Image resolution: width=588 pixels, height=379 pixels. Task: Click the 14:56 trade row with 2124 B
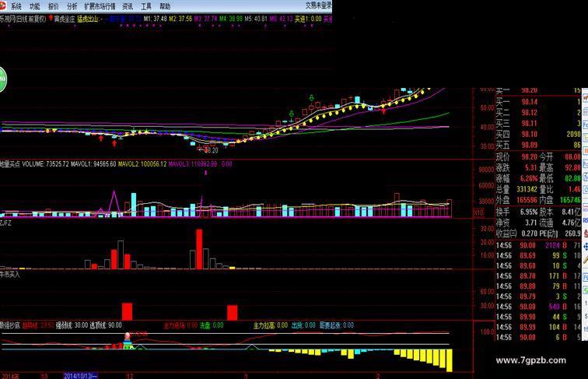538,245
